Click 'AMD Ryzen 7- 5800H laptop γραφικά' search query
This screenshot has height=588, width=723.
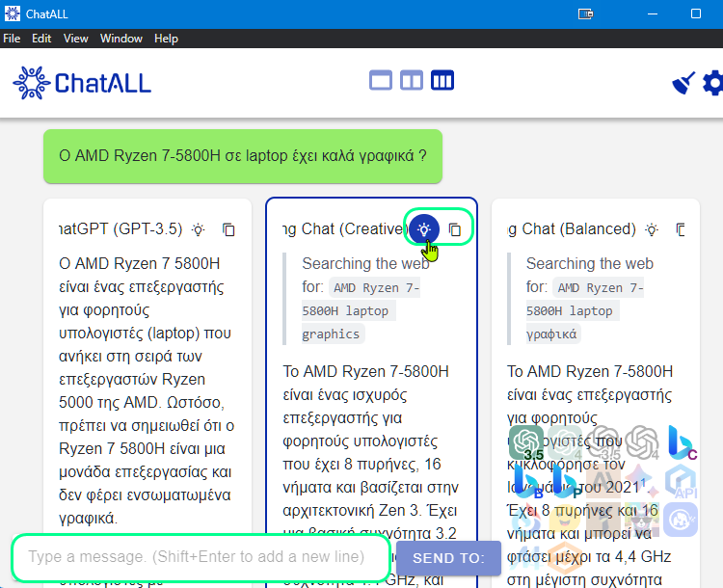click(585, 310)
